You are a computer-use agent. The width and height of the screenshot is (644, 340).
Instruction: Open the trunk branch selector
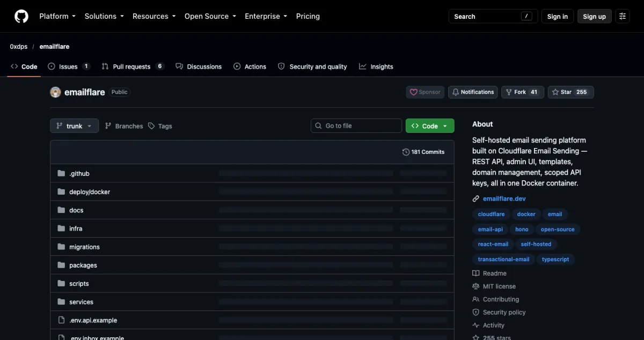pos(75,126)
